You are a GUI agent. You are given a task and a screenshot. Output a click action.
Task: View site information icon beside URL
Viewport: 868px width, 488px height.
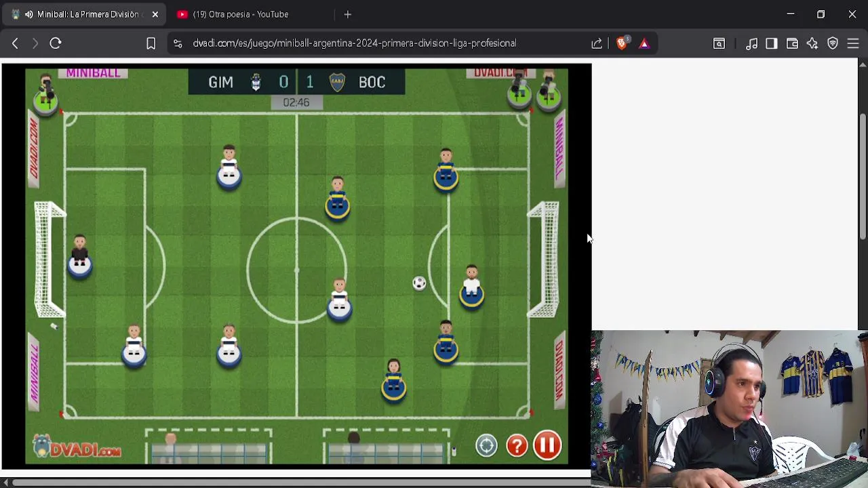click(178, 43)
